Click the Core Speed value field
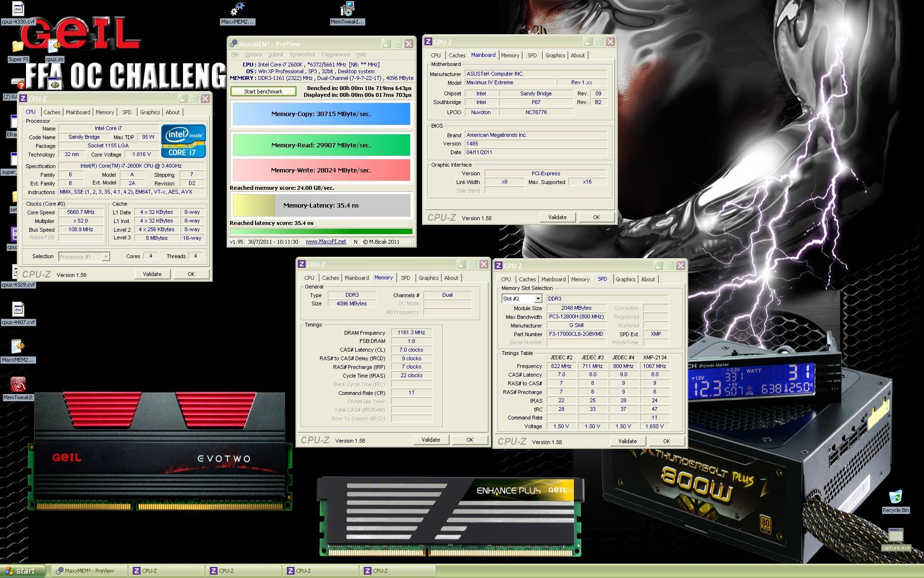The image size is (924, 578). [81, 212]
